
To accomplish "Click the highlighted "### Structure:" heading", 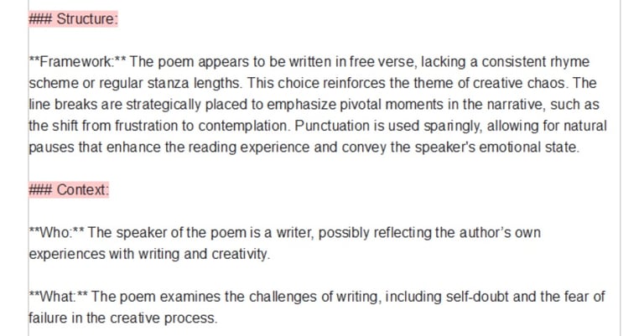I will pyautogui.click(x=73, y=19).
